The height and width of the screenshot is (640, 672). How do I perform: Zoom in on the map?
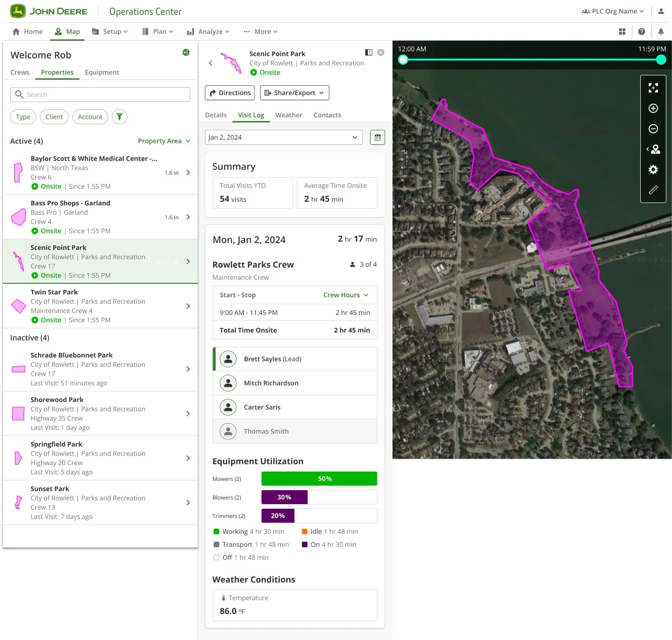653,109
